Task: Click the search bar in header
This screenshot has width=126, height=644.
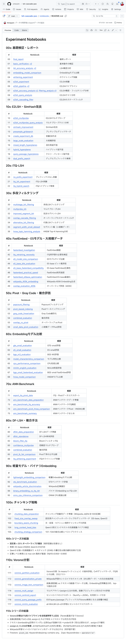Action: [68, 4]
